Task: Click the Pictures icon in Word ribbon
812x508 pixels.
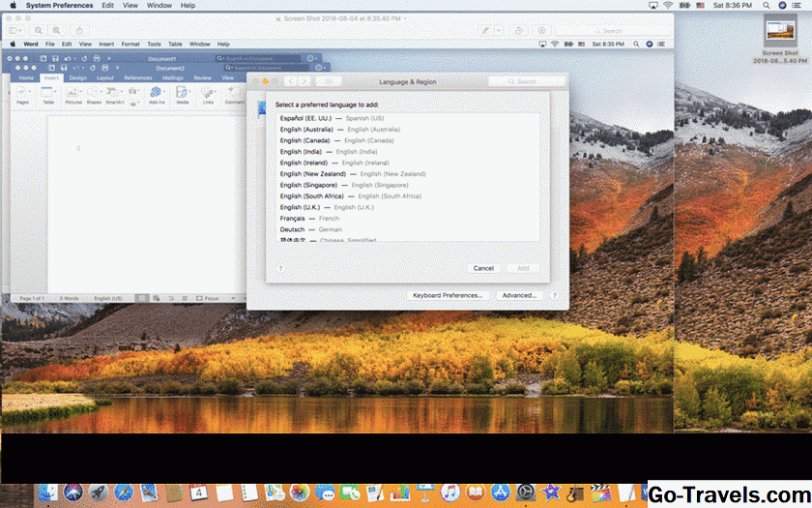Action: (x=73, y=93)
